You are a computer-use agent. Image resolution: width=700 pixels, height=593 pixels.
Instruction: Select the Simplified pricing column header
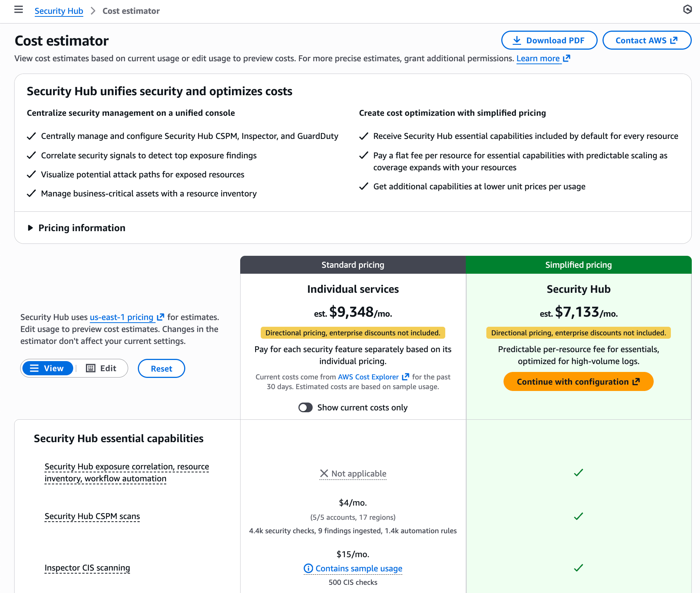click(578, 265)
